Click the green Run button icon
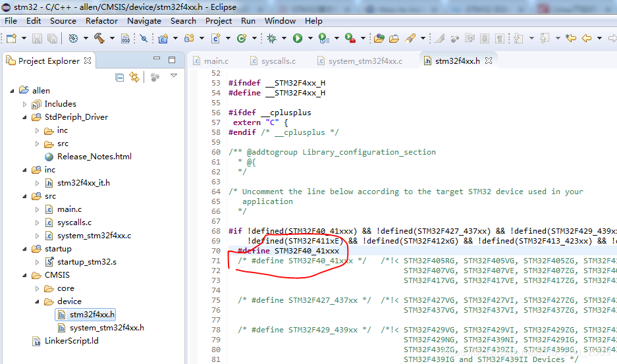The height and width of the screenshot is (364, 617). [x=298, y=38]
